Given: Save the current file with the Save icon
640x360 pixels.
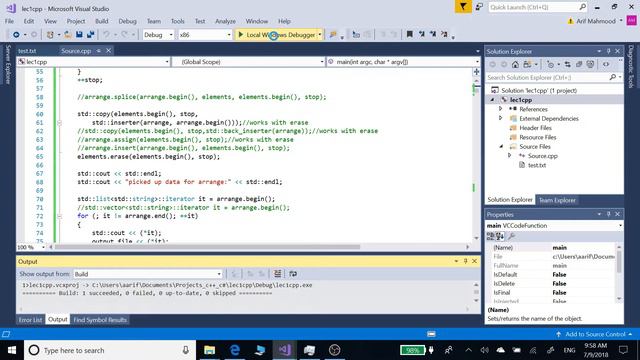Looking at the screenshot, I should [79, 35].
